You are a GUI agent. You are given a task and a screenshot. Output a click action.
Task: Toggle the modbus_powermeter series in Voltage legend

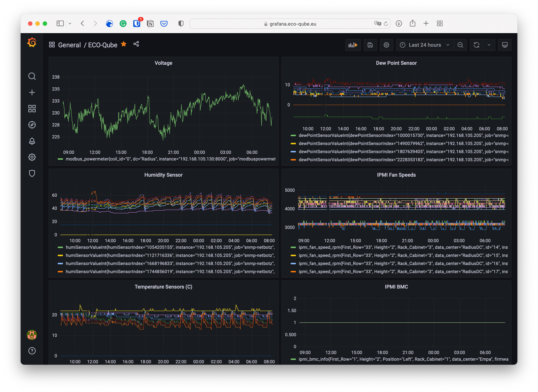coord(170,159)
